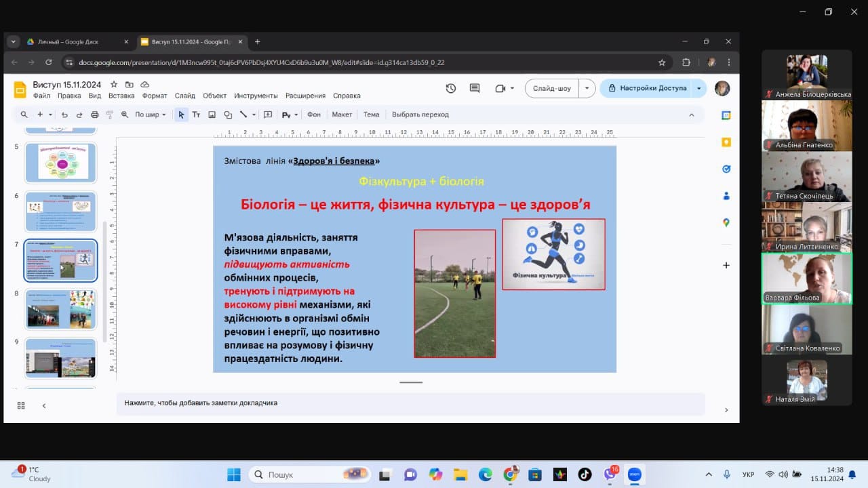
Task: Click the Print icon in toolbar
Action: tap(94, 115)
